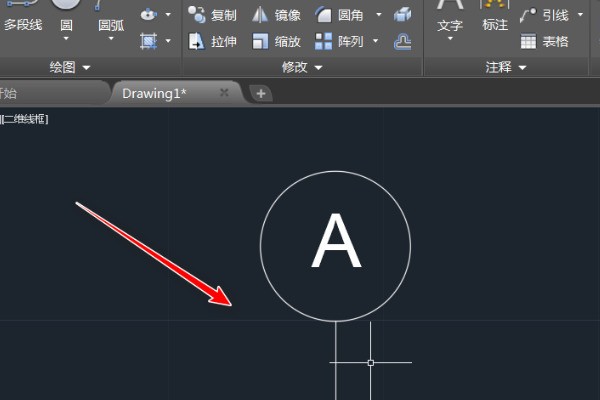Expand the 修改 (Modify) panel
Screen dimensions: 600x400
pos(302,67)
